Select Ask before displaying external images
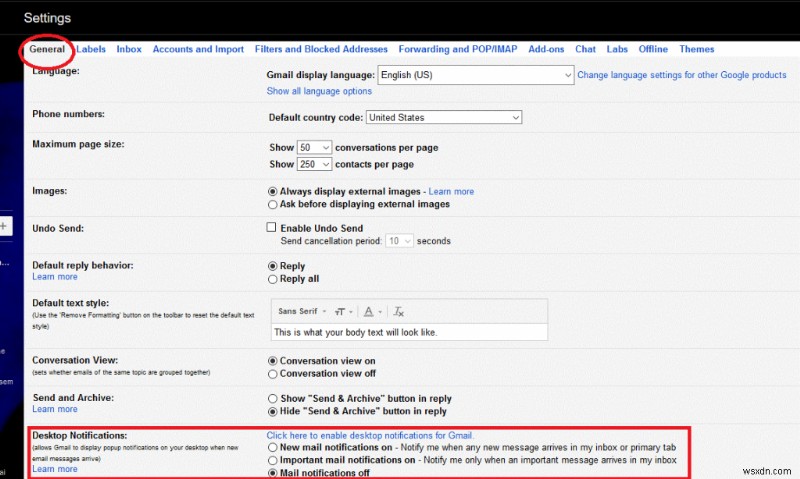This screenshot has height=479, width=800. pos(272,205)
